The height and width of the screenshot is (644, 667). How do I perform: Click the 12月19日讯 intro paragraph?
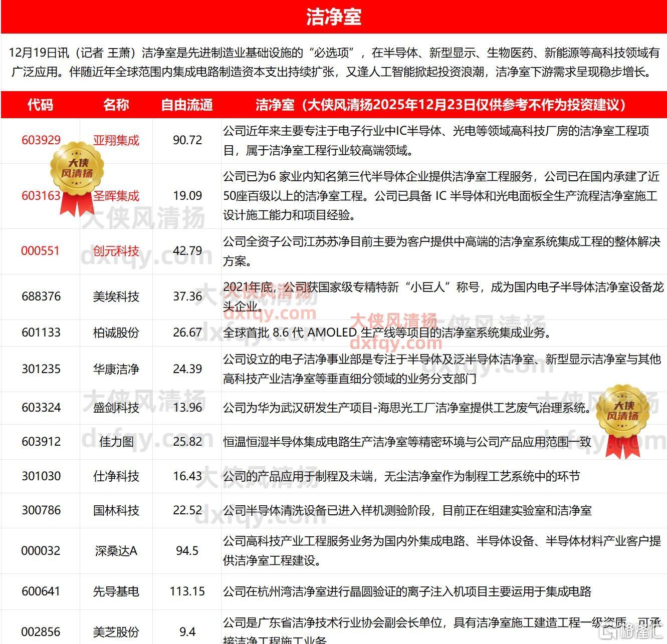333,62
